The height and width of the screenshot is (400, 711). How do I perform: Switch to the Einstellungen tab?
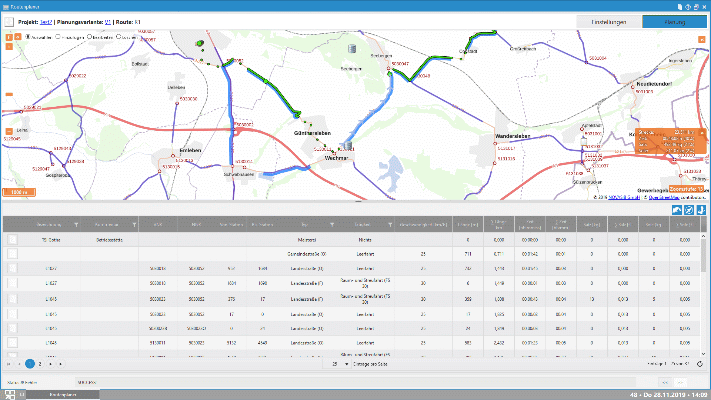click(610, 20)
